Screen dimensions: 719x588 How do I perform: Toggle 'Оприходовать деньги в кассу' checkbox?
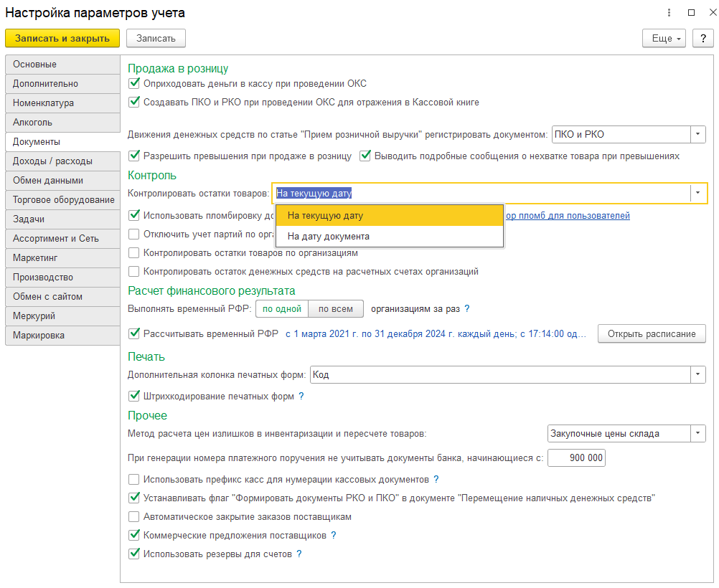pyautogui.click(x=134, y=83)
